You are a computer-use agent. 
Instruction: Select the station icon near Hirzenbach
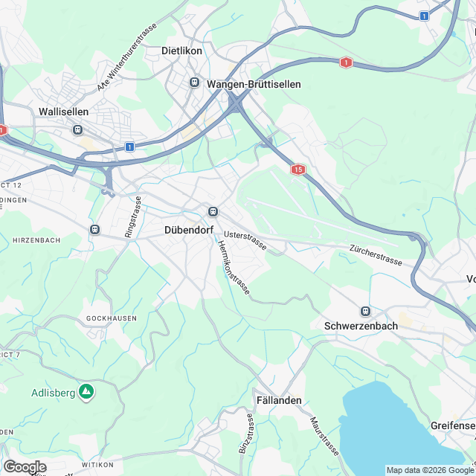(x=95, y=229)
